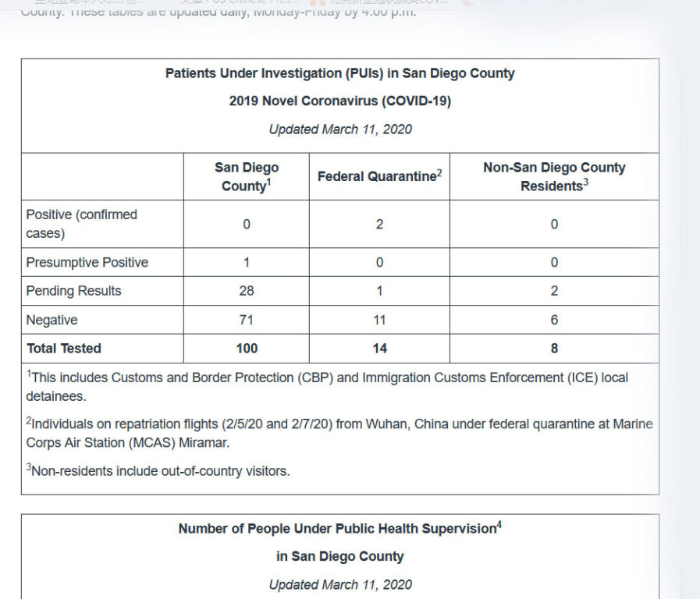Select San Diego County confirmed positive value 0
This screenshot has height=599, width=700.
[247, 224]
